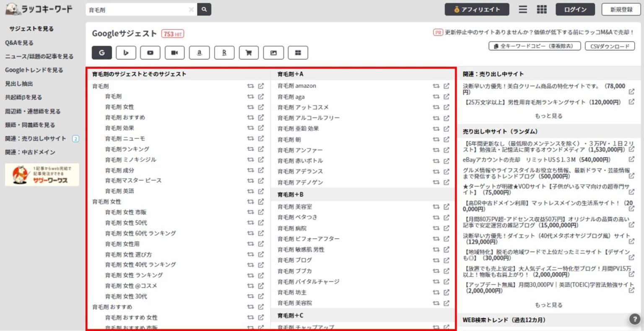Open the hamburger menu
Image resolution: width=644 pixels, height=331 pixels.
[x=523, y=9]
